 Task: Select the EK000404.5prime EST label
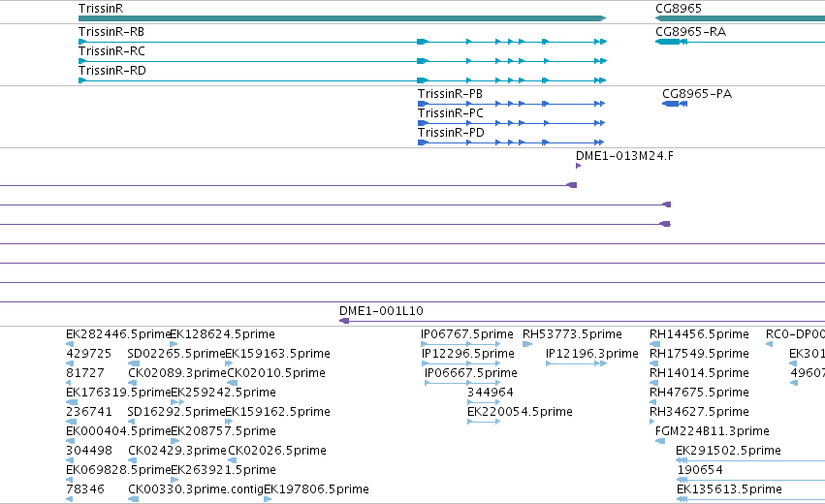coord(118,431)
